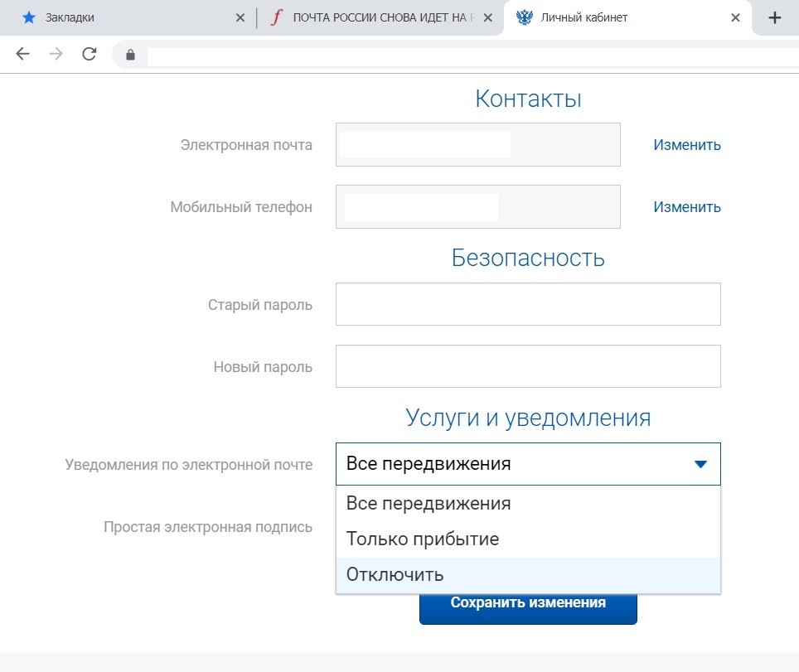
Task: Click Изменить next to Электронная почта
Action: point(686,145)
